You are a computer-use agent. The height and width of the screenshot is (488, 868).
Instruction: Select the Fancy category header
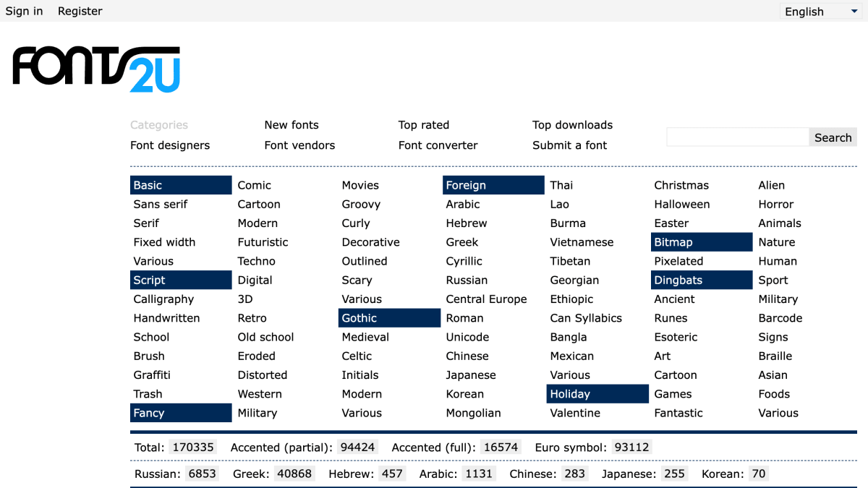tap(181, 413)
